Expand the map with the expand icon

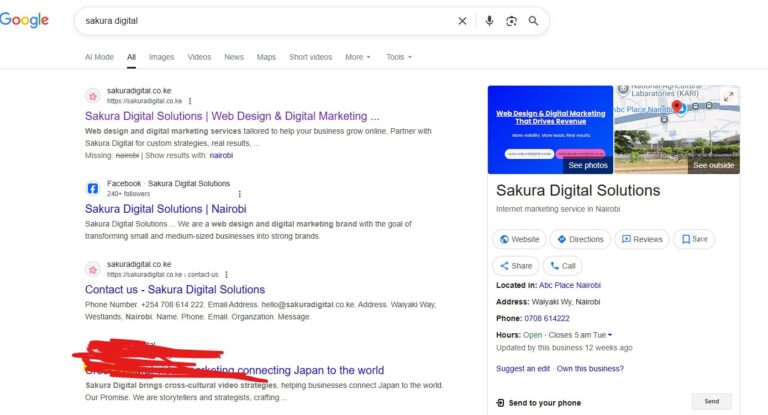point(729,97)
